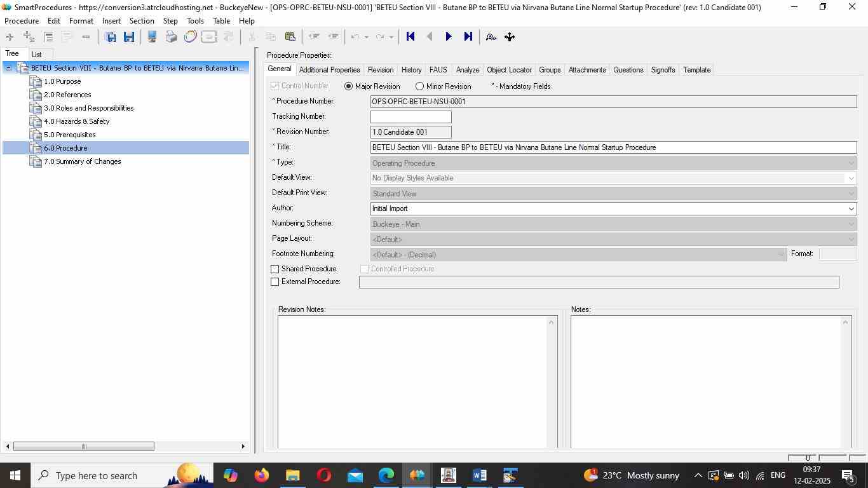Click the Print icon in the toolbar
This screenshot has height=488, width=868.
click(x=171, y=37)
